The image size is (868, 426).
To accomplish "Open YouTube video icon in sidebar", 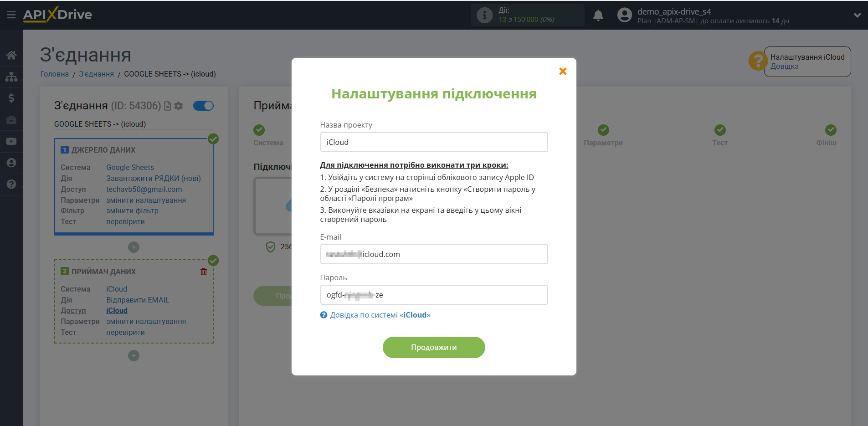I will coord(11,141).
